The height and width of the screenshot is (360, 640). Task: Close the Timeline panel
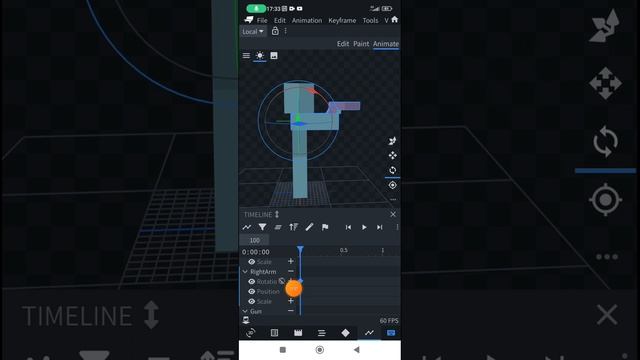tap(393, 214)
